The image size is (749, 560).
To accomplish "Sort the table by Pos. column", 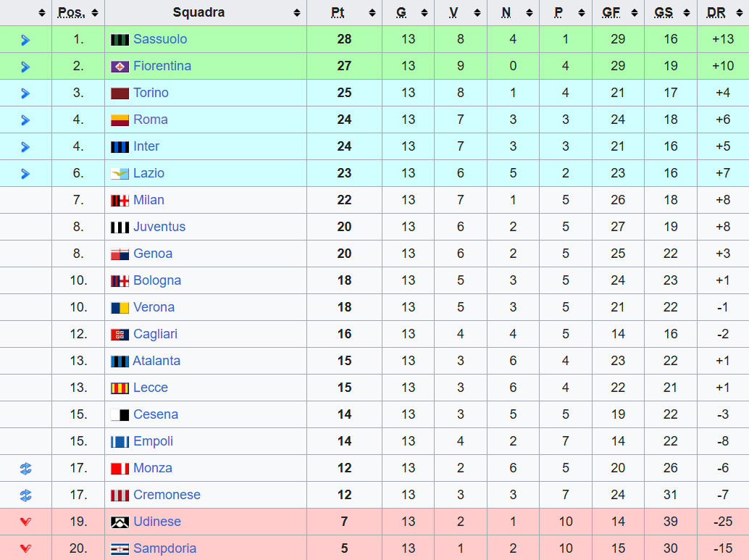I will click(78, 13).
